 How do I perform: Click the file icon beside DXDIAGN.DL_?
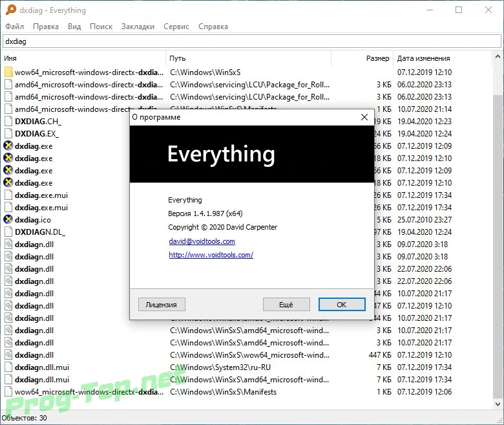click(8, 232)
